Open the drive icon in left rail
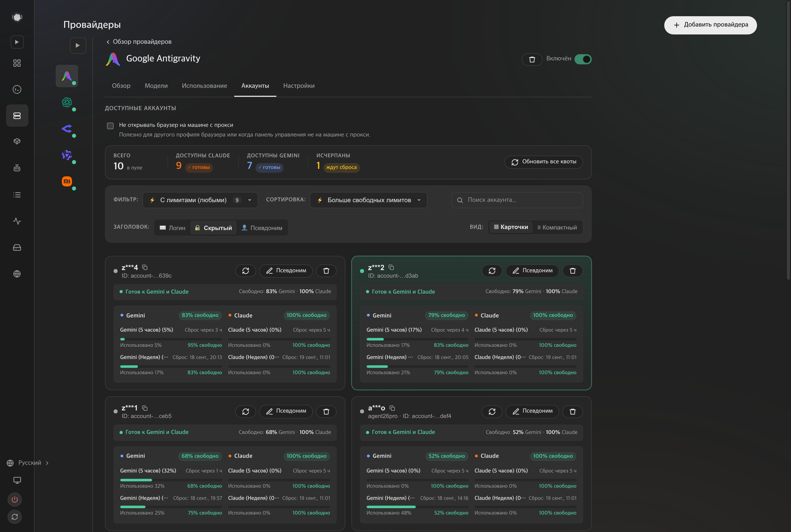The image size is (791, 532). 17,248
